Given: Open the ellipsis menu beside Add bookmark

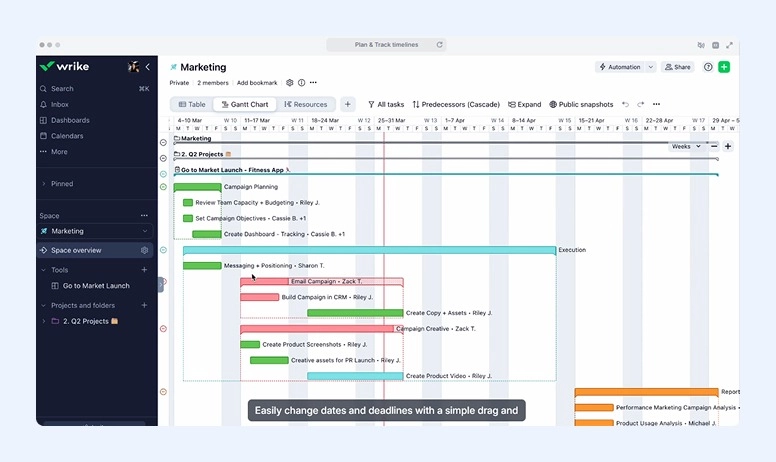Looking at the screenshot, I should tap(313, 83).
